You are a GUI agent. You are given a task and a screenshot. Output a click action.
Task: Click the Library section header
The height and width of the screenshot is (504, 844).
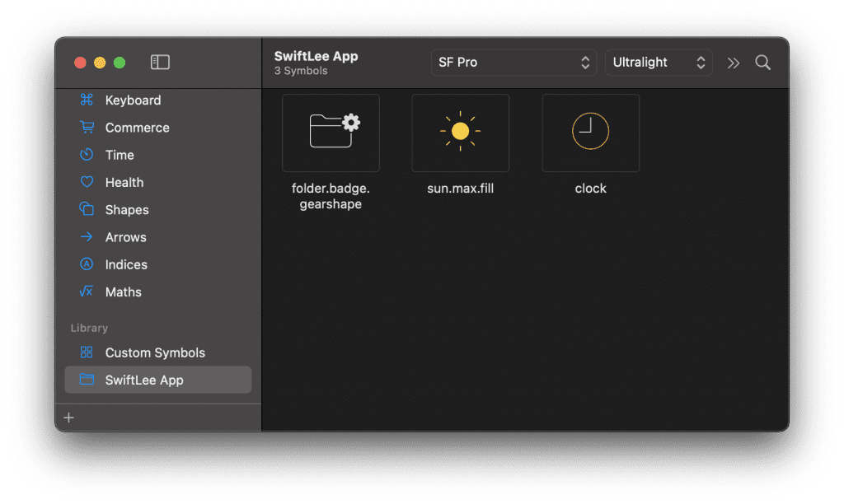coord(89,328)
